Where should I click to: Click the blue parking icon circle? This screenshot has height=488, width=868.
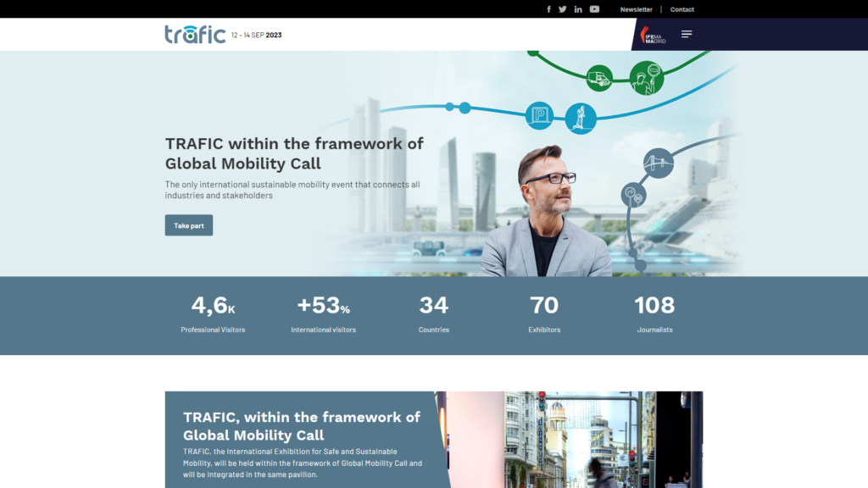point(539,115)
